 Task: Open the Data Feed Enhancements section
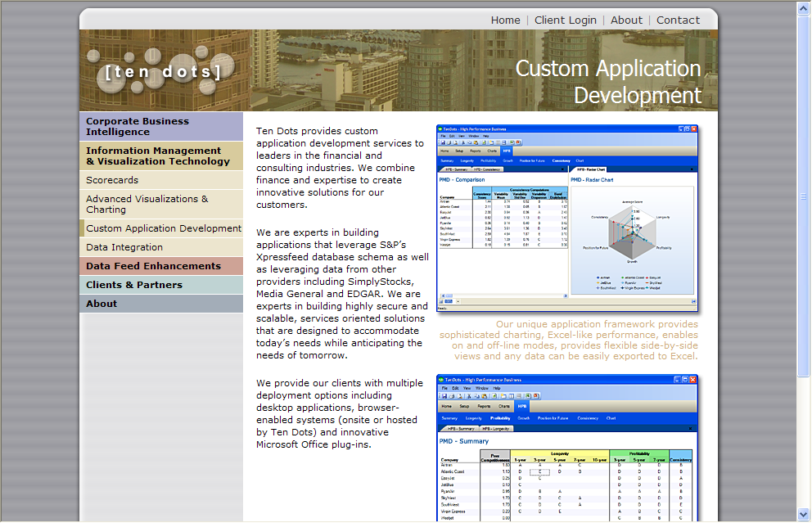click(x=153, y=266)
